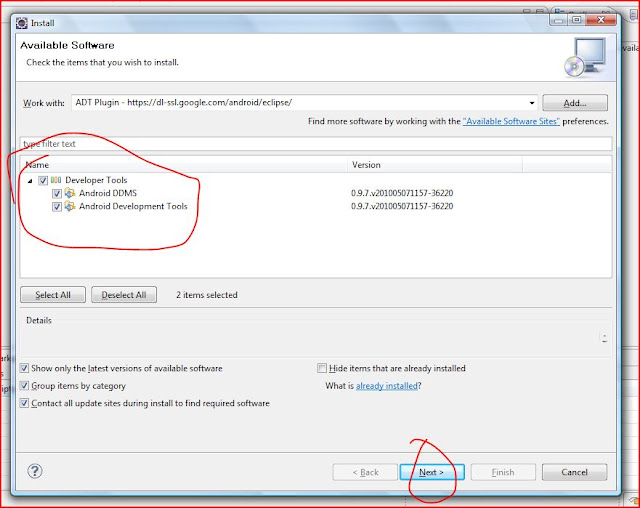
Task: Click the install wizard computer-and-disc banner image
Action: coord(586,57)
